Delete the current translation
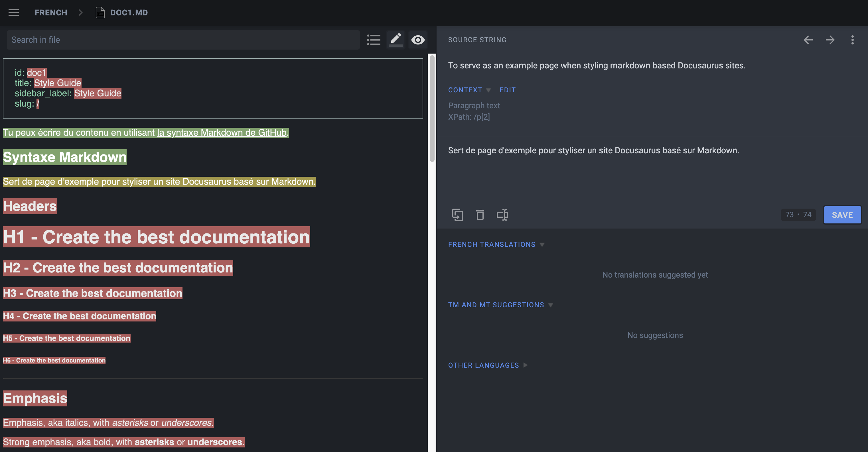 click(480, 215)
